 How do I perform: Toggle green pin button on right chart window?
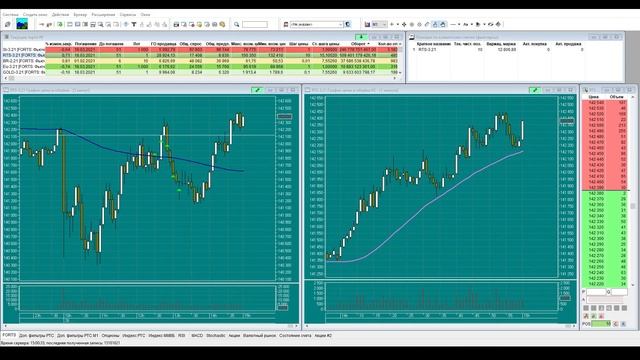click(535, 90)
